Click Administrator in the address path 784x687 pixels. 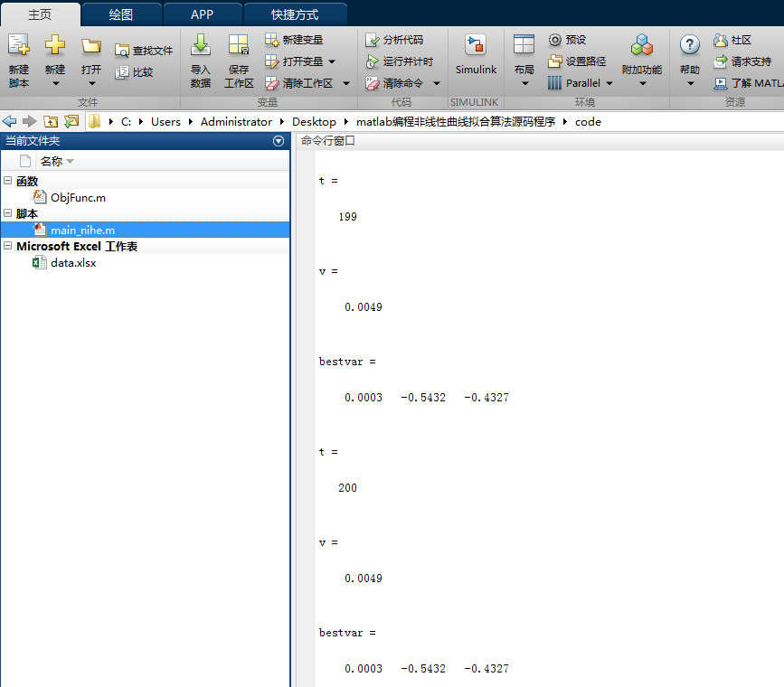point(236,121)
